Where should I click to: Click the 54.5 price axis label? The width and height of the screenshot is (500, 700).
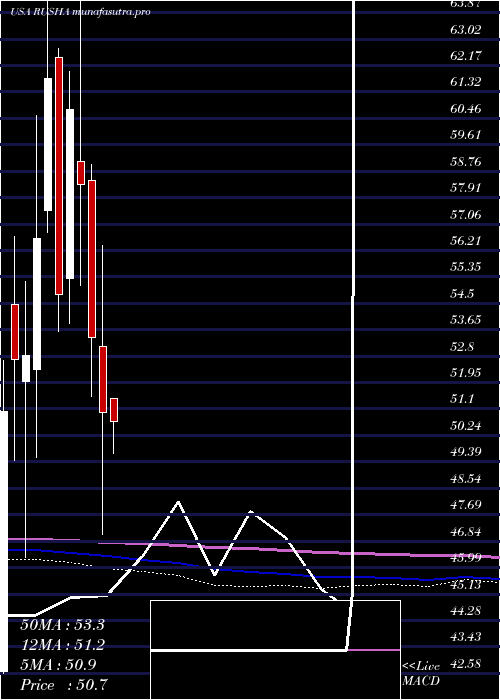(462, 294)
